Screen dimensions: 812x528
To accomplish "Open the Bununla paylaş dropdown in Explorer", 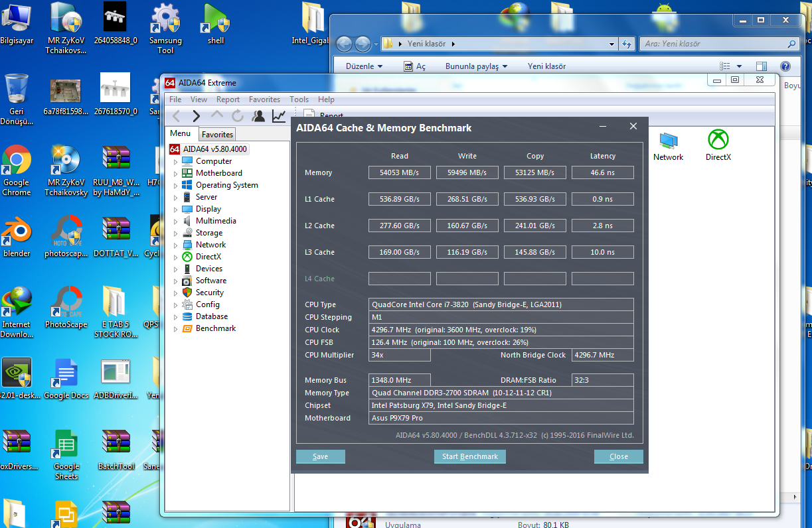I will point(476,66).
